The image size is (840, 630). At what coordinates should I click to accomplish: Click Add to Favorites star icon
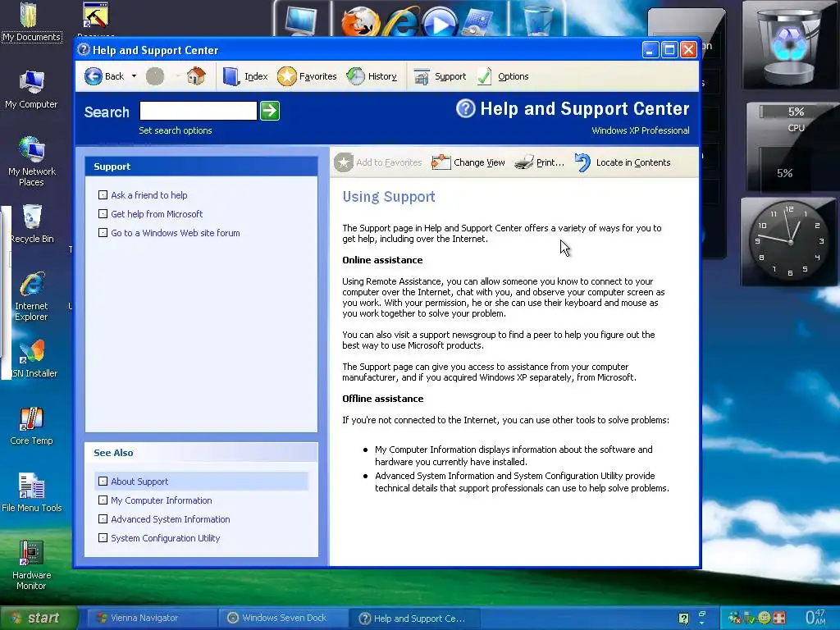point(344,162)
